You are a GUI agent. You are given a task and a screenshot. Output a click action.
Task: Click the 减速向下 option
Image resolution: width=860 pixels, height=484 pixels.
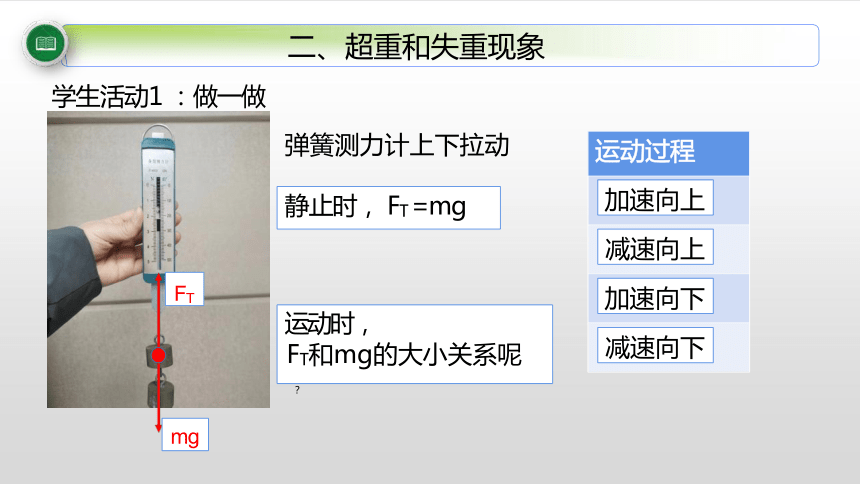point(655,345)
